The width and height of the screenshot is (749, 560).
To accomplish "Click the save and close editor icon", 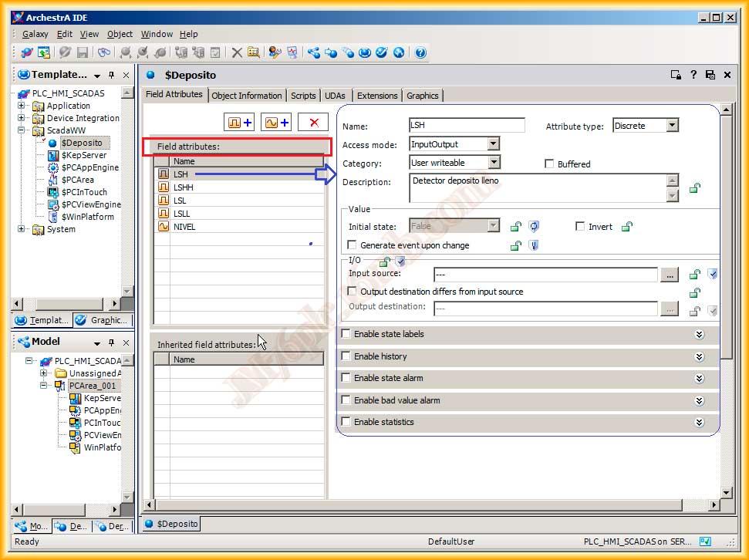I will tap(710, 75).
